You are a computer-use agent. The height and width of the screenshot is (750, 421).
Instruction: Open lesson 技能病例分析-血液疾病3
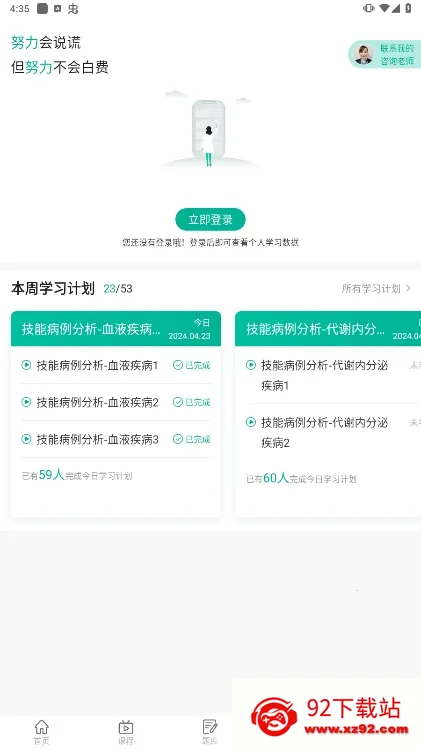click(x=98, y=439)
